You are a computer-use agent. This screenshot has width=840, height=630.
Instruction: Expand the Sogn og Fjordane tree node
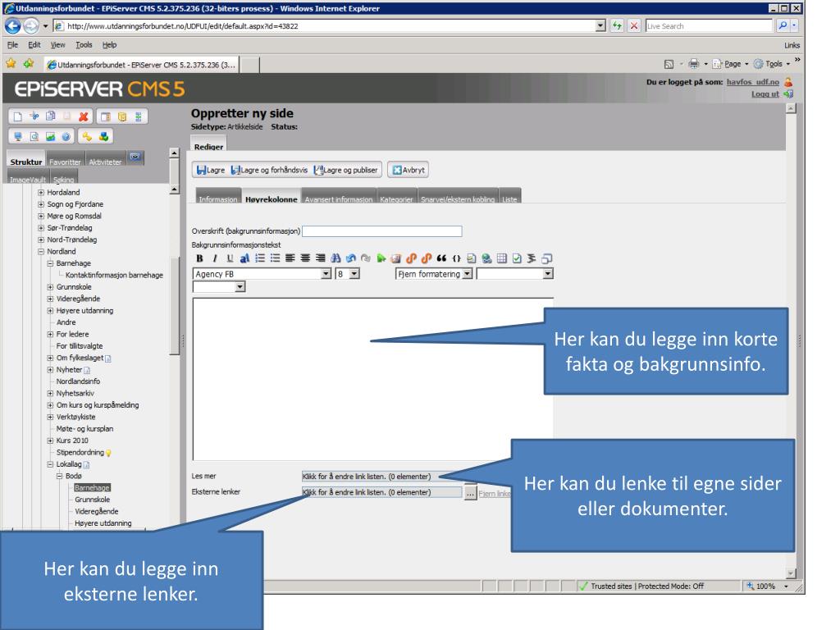tap(41, 204)
